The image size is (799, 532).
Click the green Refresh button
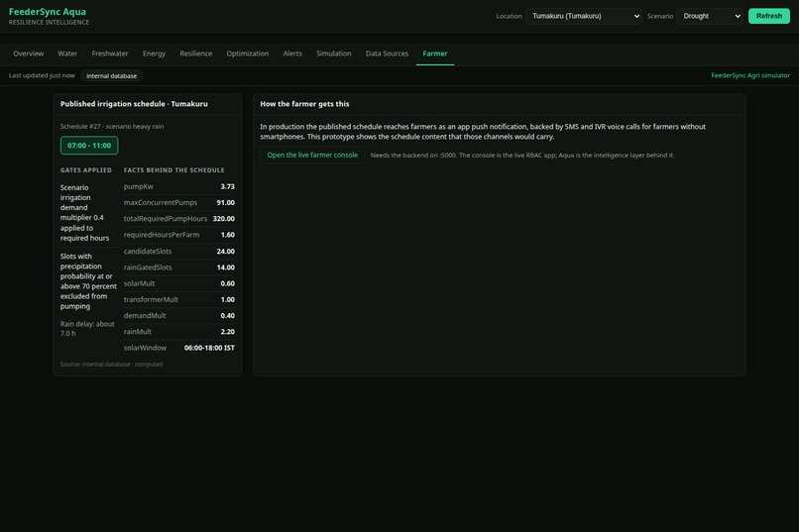point(768,16)
